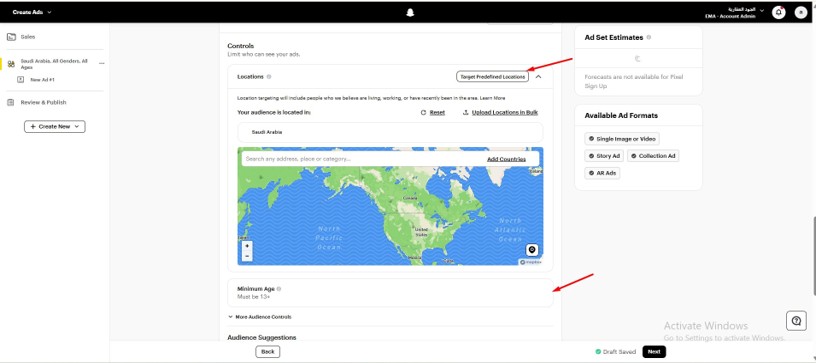
Task: Click the map search address field
Action: click(363, 159)
